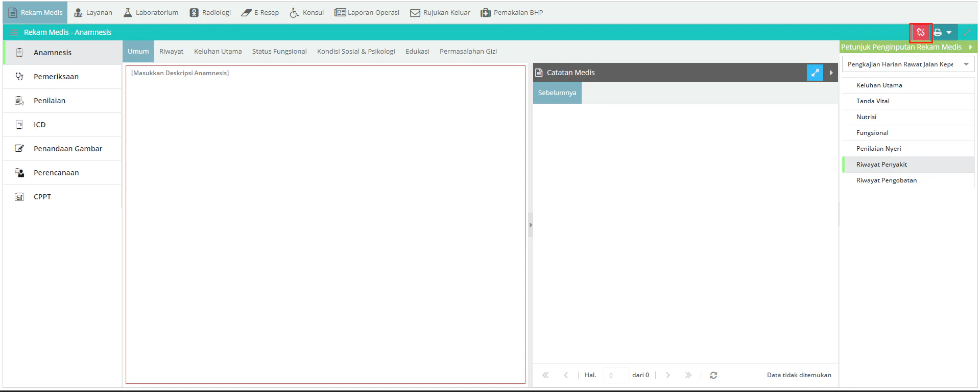Open the Rekam Medis top menu
980x392 pixels.
pyautogui.click(x=35, y=12)
